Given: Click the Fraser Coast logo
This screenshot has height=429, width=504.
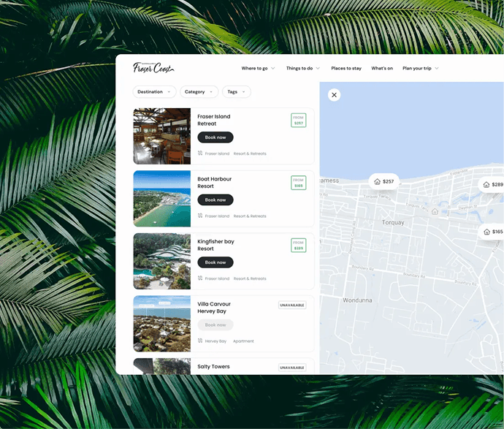Looking at the screenshot, I should pos(153,68).
